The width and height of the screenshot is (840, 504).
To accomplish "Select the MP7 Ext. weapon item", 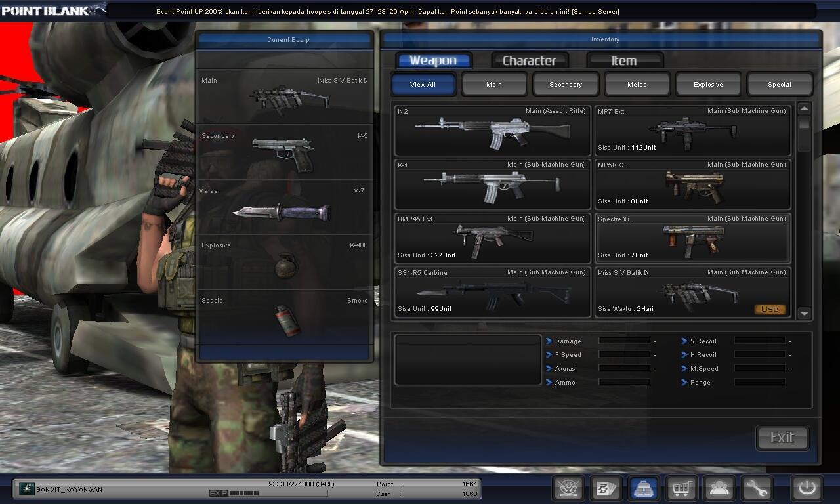I will 693,130.
